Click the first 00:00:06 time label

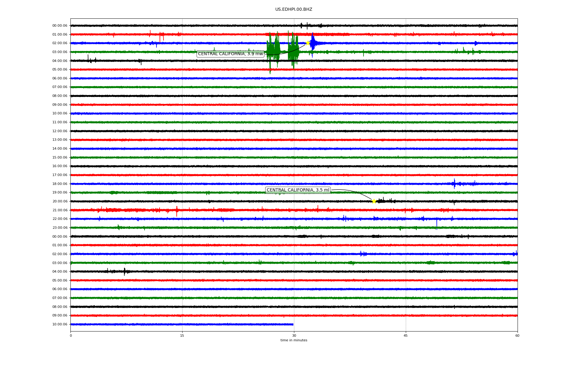(x=60, y=26)
